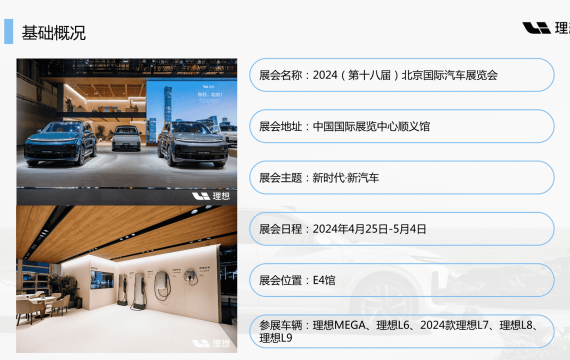Click the Li Auto logo at top right
This screenshot has width=570, height=360.
(546, 28)
